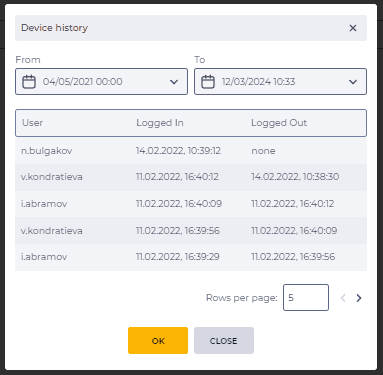Open calendar icon in To field
Viewport: 383px width, 375px height.
[x=208, y=82]
